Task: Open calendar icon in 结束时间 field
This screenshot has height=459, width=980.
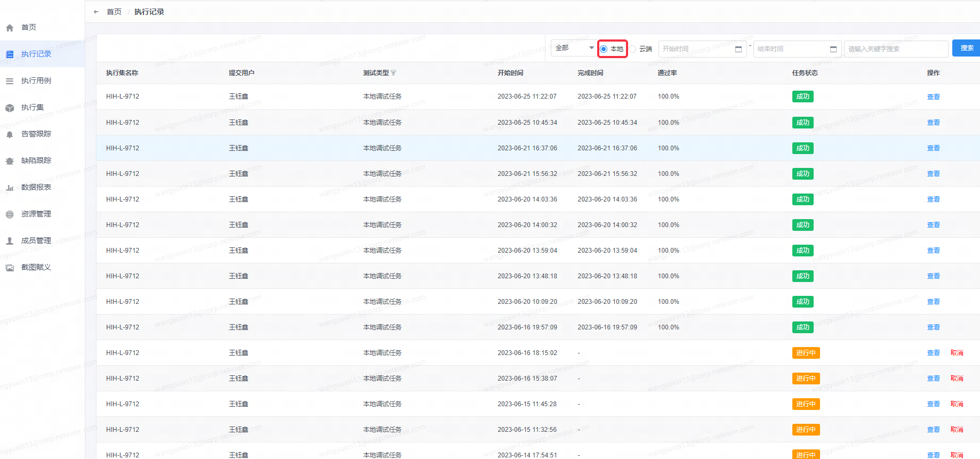Action: click(833, 49)
